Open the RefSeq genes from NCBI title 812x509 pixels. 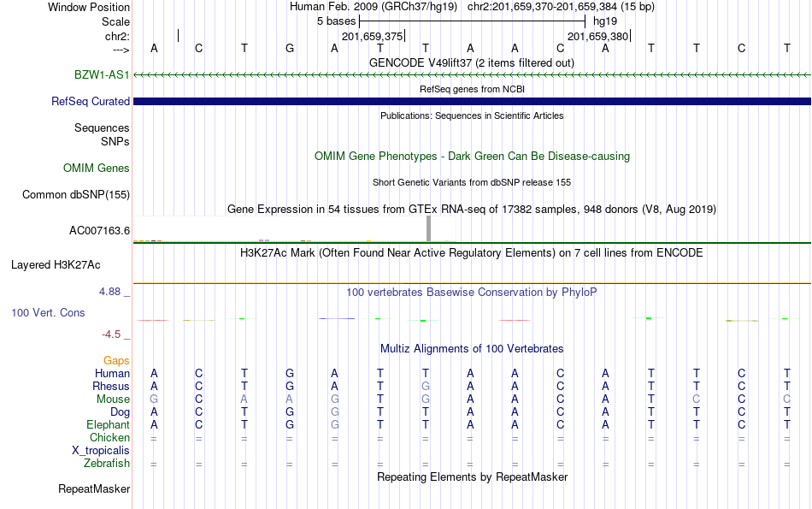tap(473, 89)
